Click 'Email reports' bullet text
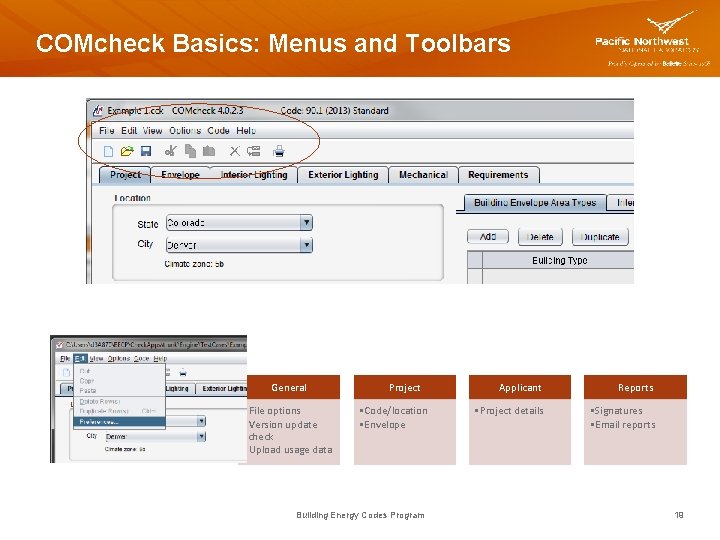Viewport: 720px width, 540px height. (x=625, y=425)
